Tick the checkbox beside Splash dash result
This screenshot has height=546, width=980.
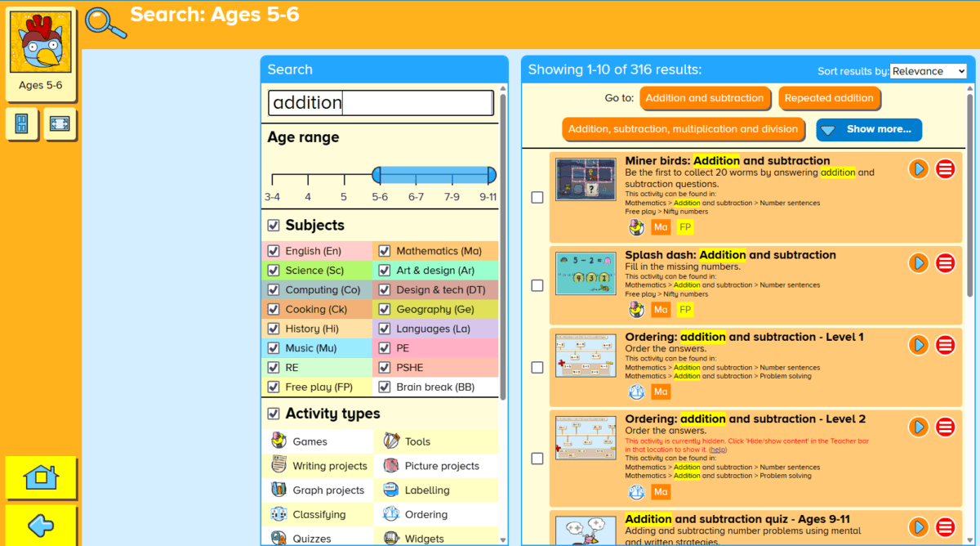point(537,285)
